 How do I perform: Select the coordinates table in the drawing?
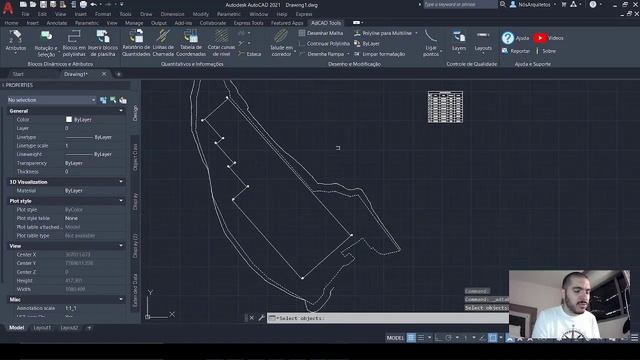click(x=445, y=107)
